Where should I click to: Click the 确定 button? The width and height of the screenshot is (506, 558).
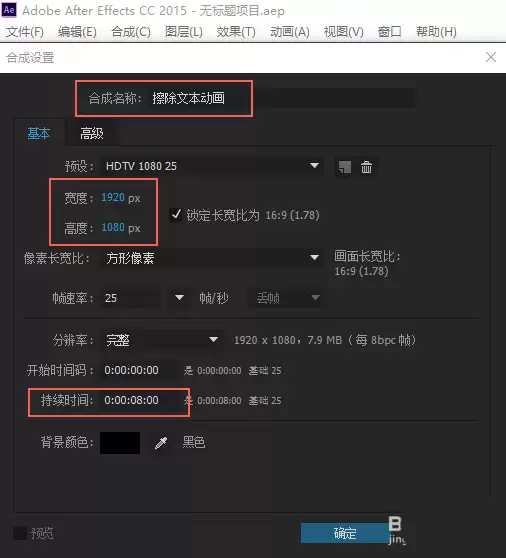pos(345,533)
